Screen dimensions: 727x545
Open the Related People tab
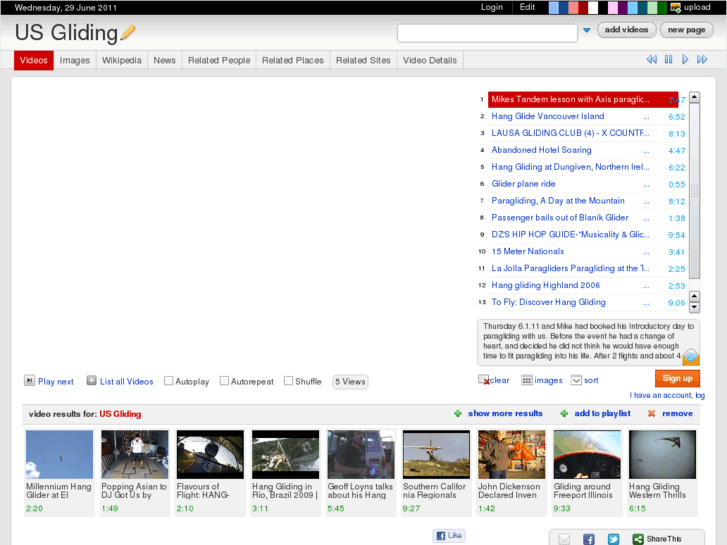(x=219, y=60)
